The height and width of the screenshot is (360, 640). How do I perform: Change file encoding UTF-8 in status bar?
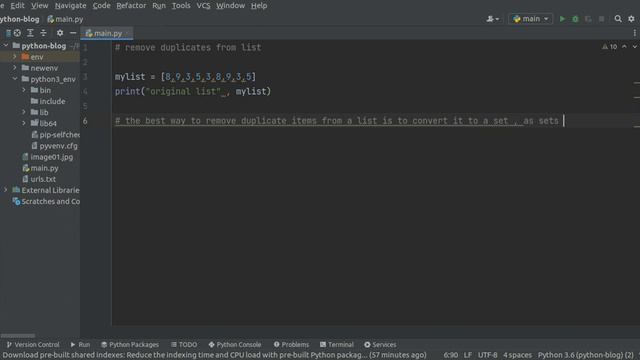(487, 355)
